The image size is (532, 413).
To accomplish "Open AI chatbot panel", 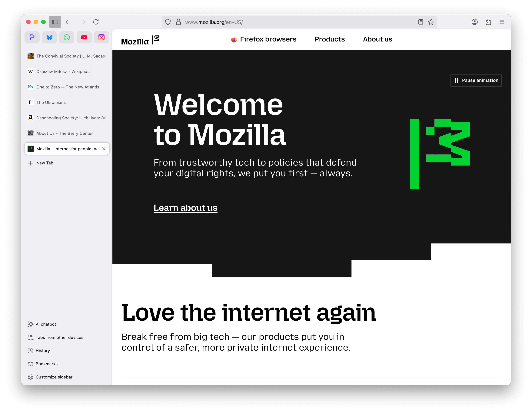I will (46, 324).
